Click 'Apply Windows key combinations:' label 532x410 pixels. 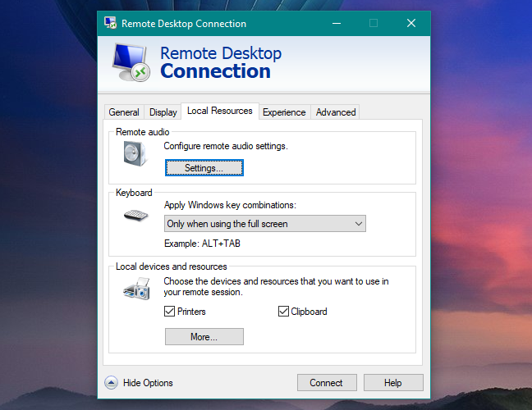(x=230, y=205)
